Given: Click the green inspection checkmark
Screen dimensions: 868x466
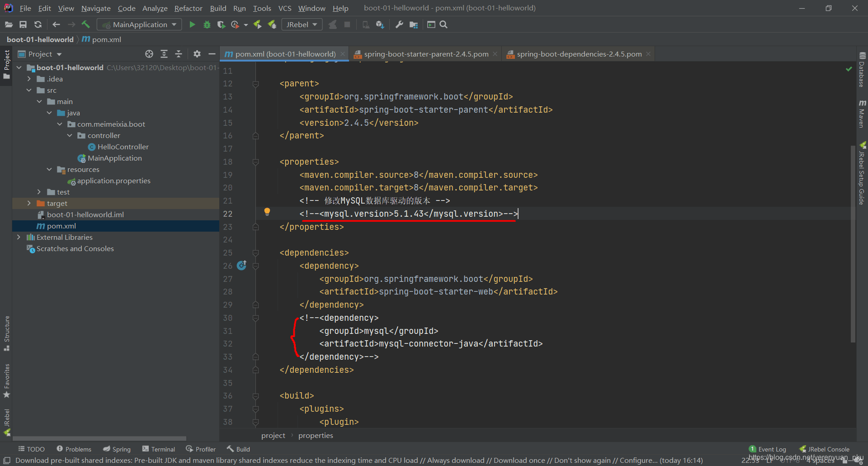Looking at the screenshot, I should [x=849, y=69].
